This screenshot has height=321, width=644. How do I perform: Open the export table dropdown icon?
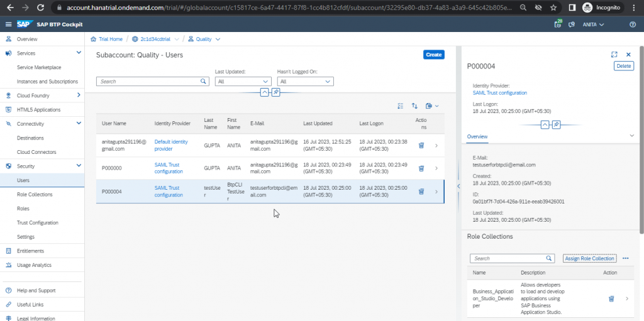(x=432, y=106)
